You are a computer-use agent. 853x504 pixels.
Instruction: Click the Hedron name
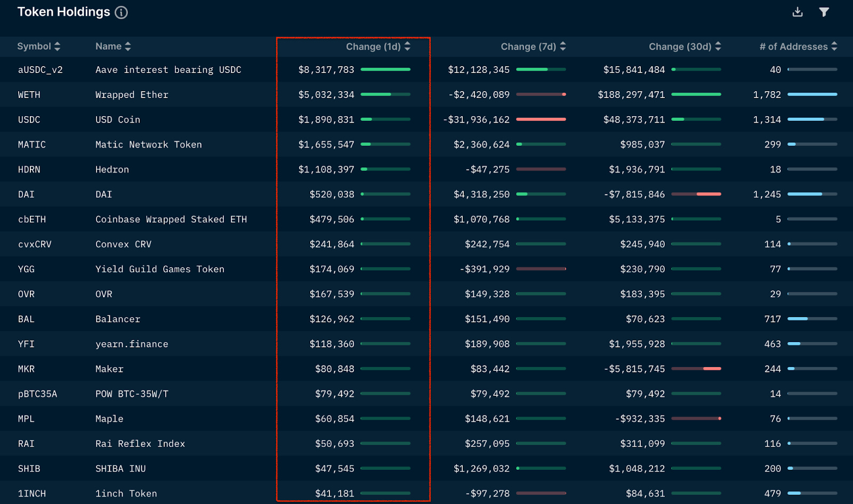point(112,169)
